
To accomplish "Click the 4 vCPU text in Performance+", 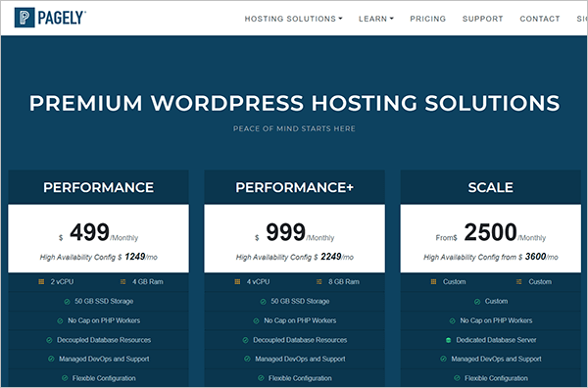I will coord(259,281).
